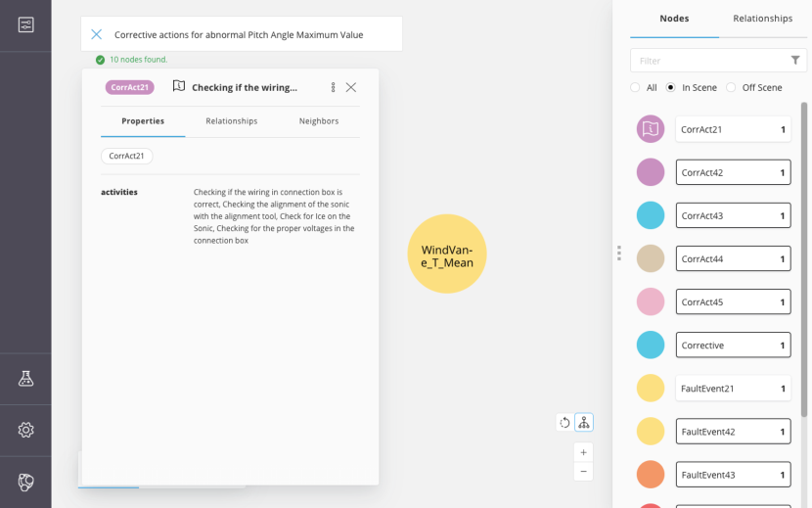The image size is (812, 508).
Task: Select the Off Scene radio button
Action: coord(732,87)
